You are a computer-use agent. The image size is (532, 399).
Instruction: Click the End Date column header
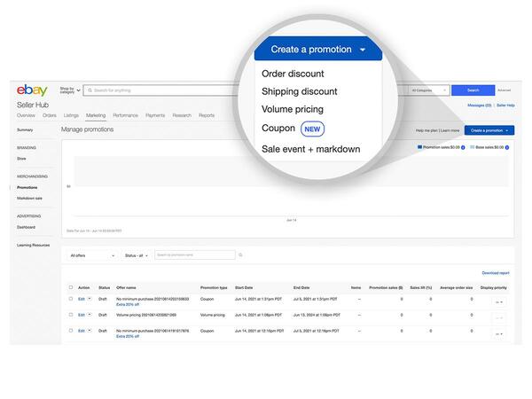tap(301, 287)
